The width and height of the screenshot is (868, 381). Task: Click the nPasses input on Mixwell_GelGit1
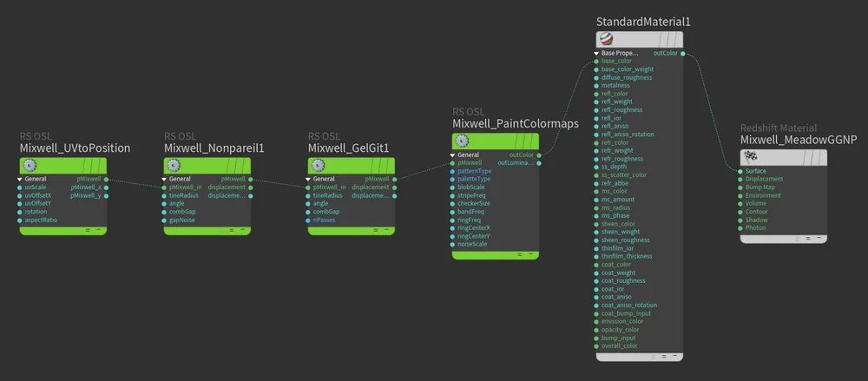[x=308, y=220]
